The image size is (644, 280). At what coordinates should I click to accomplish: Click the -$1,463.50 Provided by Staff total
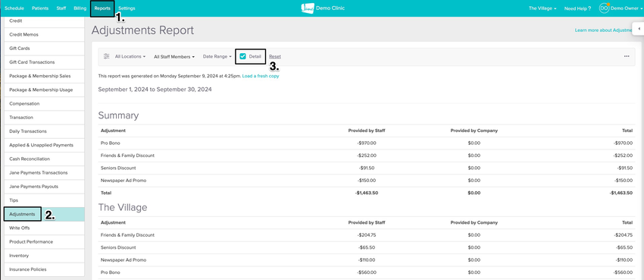[367, 193]
